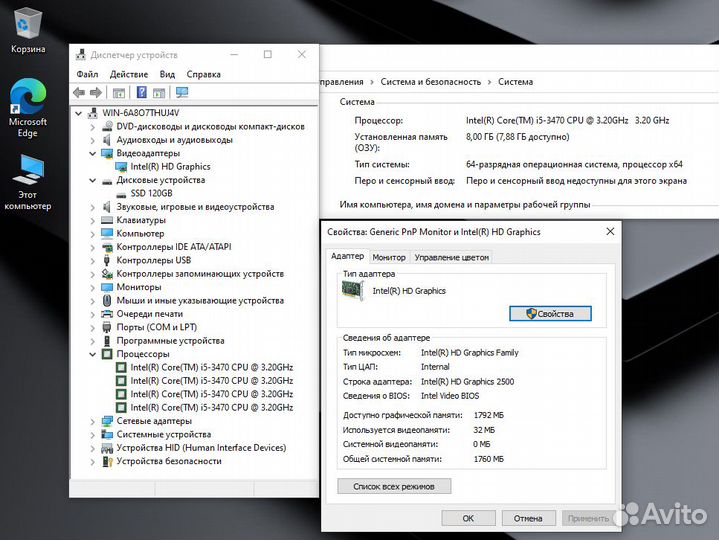Expand the Мониторы node
The width and height of the screenshot is (719, 540).
(92, 287)
